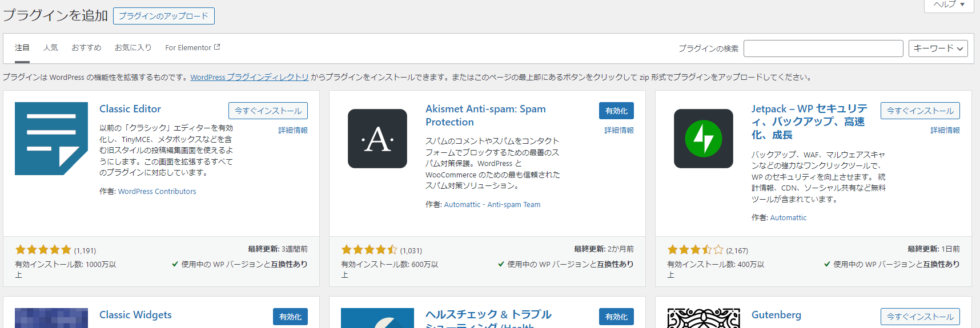The width and height of the screenshot is (980, 328).
Task: Focus the plugin search input field
Action: 823,48
